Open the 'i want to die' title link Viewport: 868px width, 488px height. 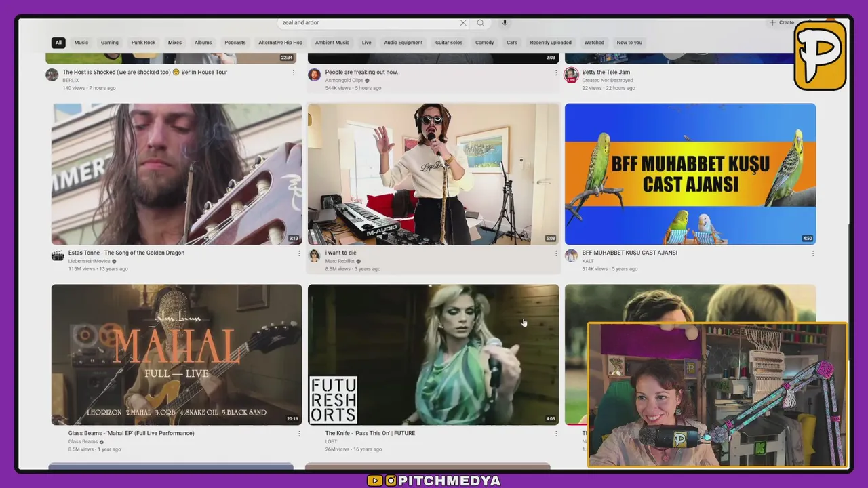[340, 253]
